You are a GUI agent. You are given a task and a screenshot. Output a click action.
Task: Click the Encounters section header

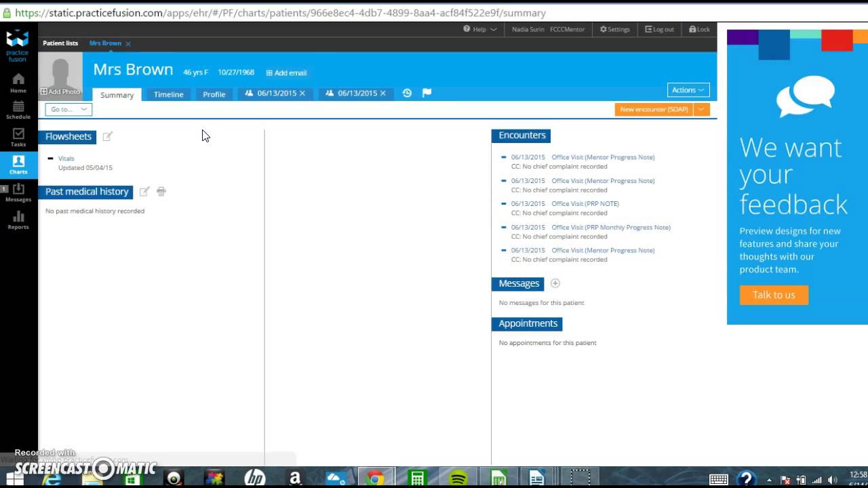[x=521, y=136]
